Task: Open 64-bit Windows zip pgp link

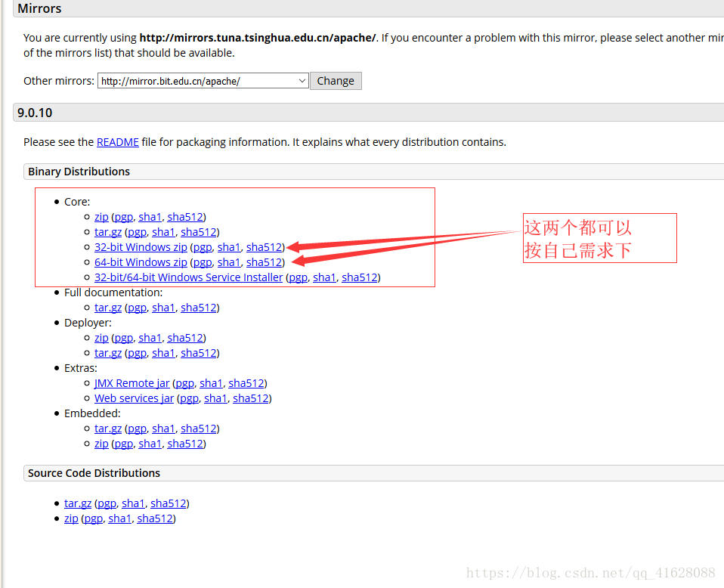Action: [203, 262]
